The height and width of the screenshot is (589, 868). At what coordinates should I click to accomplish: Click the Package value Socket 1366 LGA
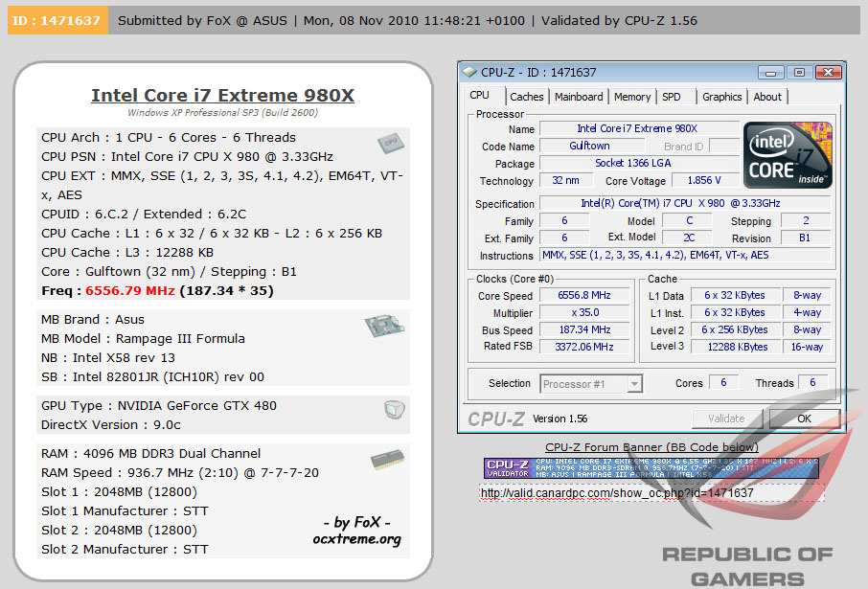point(638,163)
